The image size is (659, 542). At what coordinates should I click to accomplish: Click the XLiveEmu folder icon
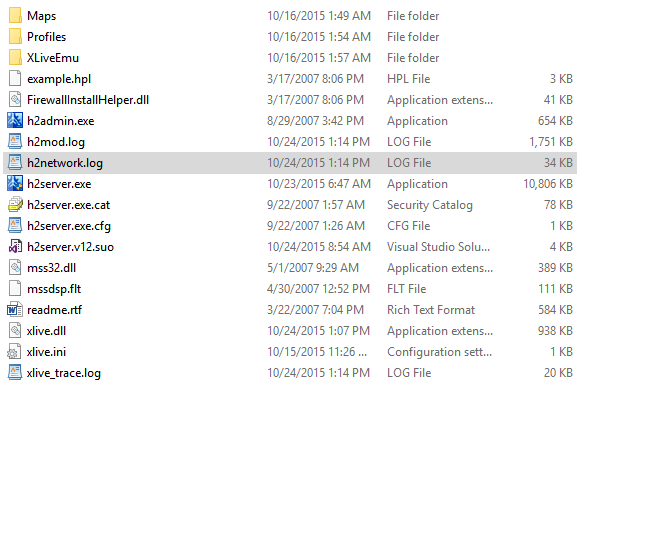15,58
